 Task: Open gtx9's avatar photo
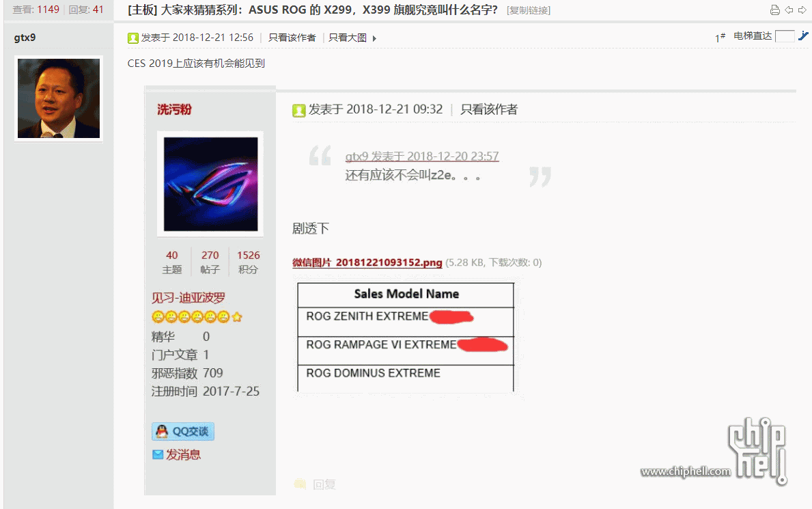[x=59, y=98]
